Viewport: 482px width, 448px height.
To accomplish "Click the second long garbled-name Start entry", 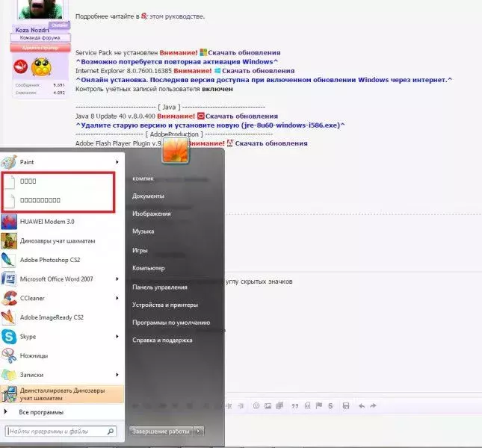I will click(58, 200).
